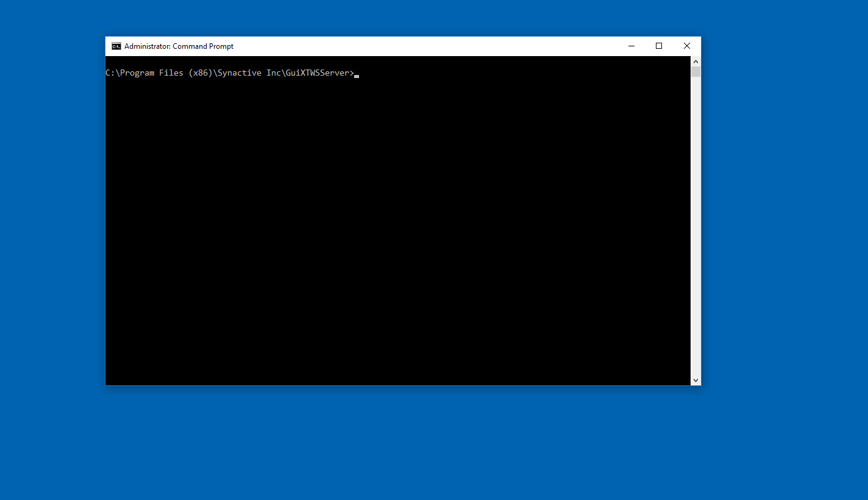This screenshot has height=500, width=868.
Task: Click the 'Administrator: Command Prompt' title text
Action: (x=179, y=46)
